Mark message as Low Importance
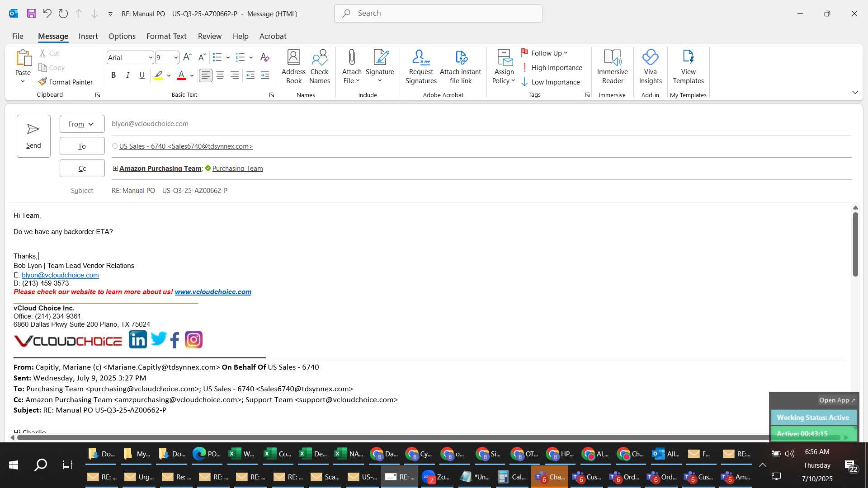 pyautogui.click(x=551, y=82)
